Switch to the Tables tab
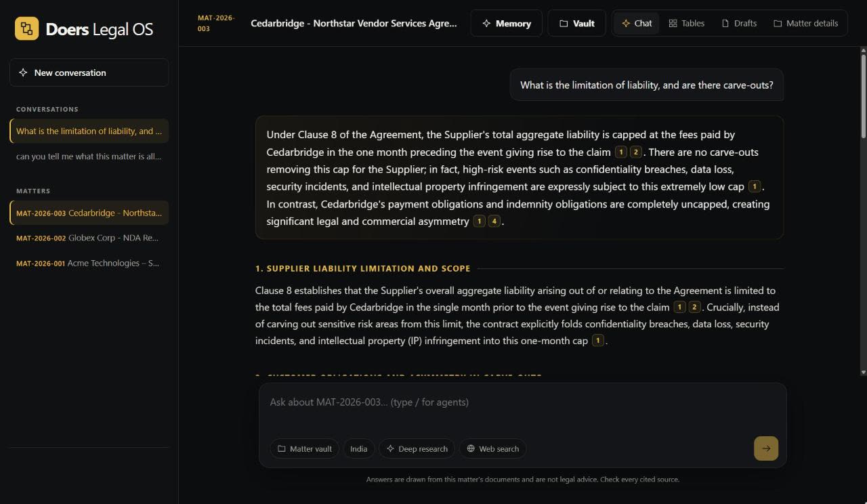 click(687, 23)
